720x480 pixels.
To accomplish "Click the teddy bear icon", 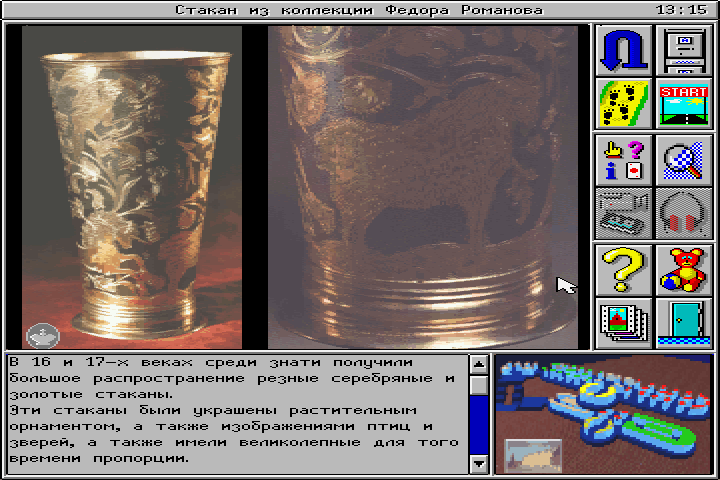I will coord(684,271).
